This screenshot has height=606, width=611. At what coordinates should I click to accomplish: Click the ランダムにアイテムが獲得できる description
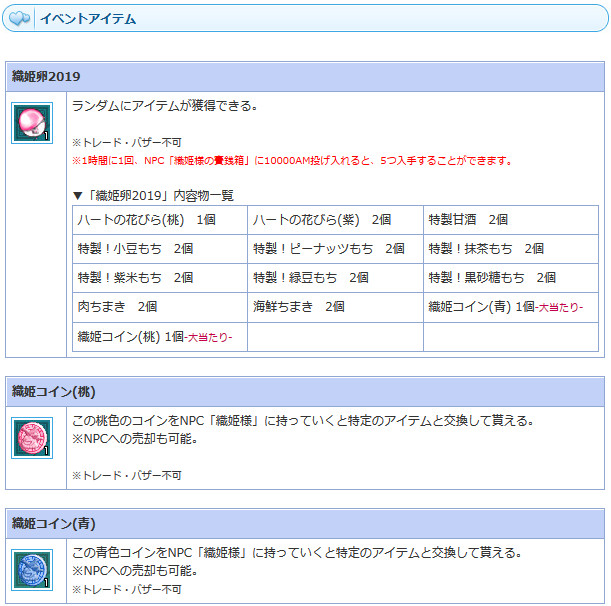[x=164, y=106]
